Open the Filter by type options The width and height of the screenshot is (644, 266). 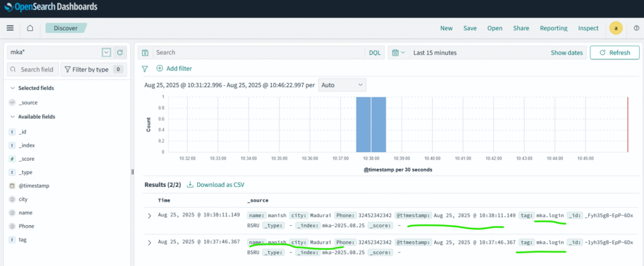[94, 70]
